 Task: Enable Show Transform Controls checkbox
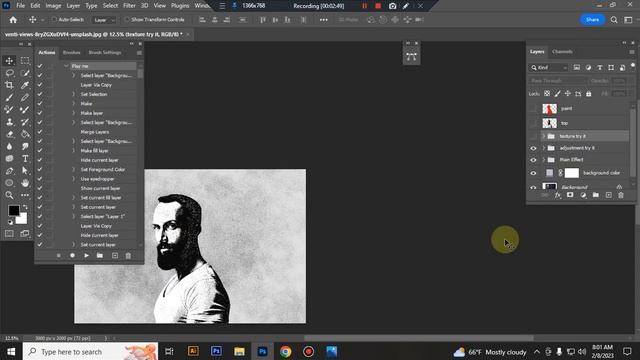pyautogui.click(x=127, y=20)
